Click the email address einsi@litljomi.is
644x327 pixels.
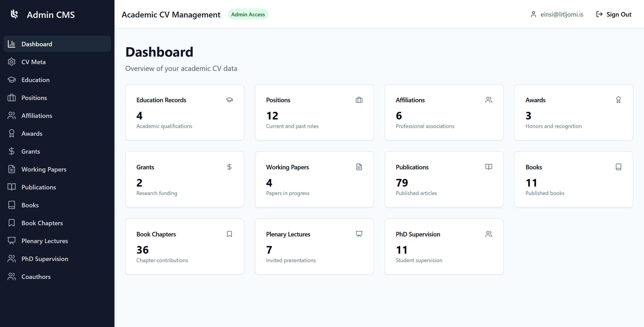[562, 14]
